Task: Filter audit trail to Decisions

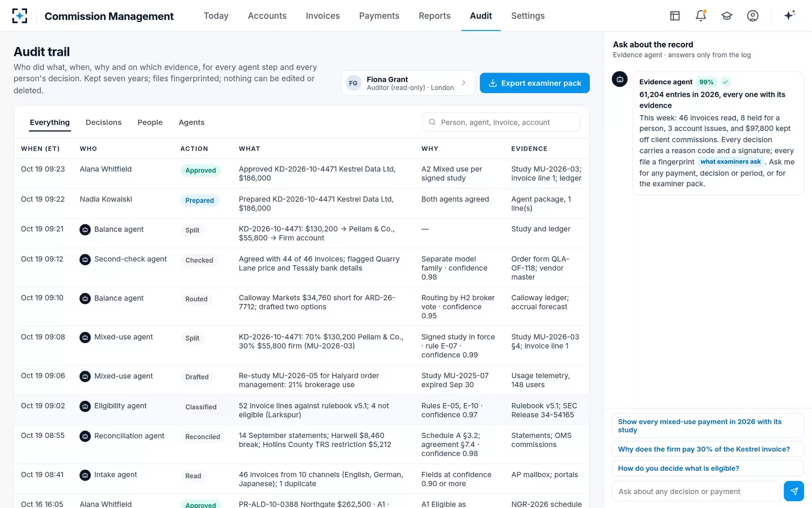Action: coord(104,122)
